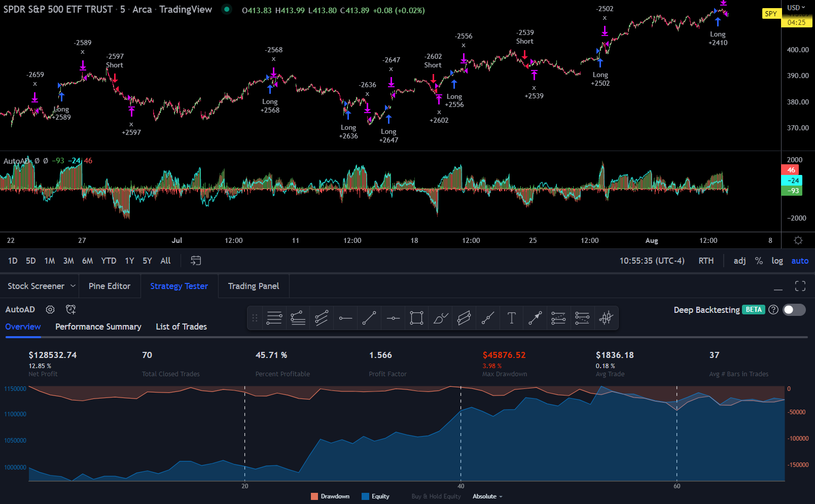
Task: Click the red 46 indicator value label
Action: coord(791,170)
